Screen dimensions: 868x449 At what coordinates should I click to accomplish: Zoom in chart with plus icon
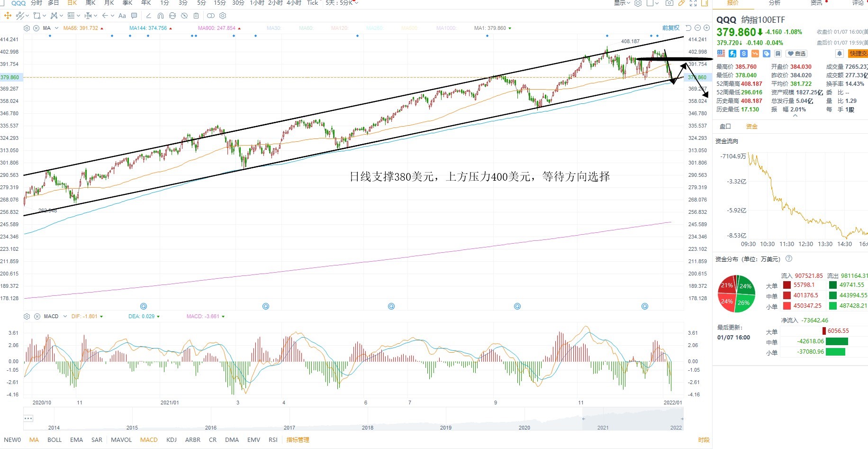point(706,28)
